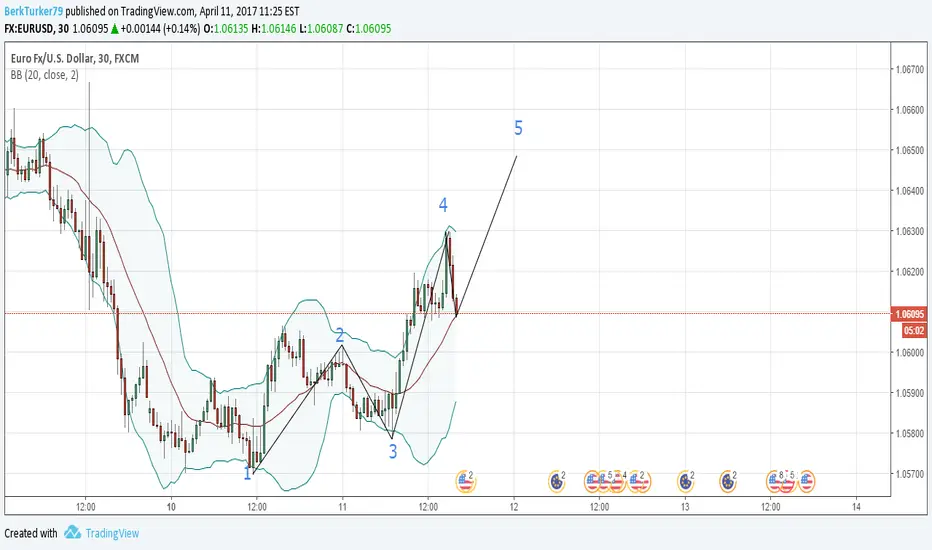Click the EU flag event marker at date 13
This screenshot has width=932, height=550.
click(686, 482)
